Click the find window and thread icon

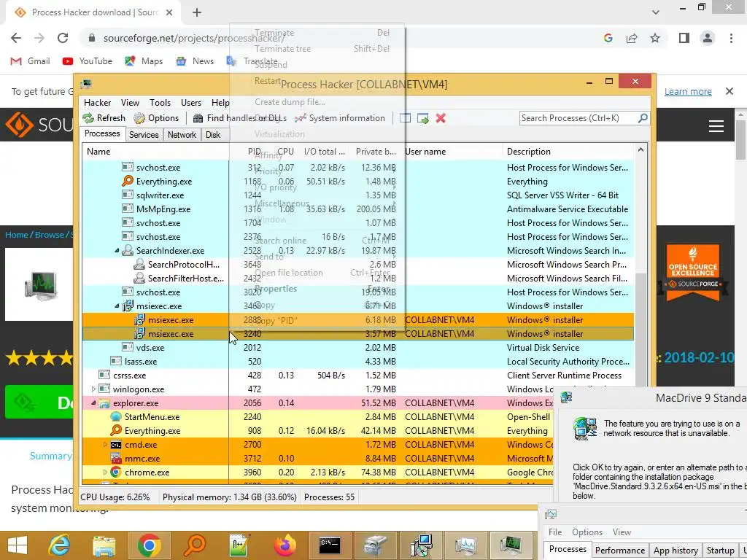coord(422,118)
